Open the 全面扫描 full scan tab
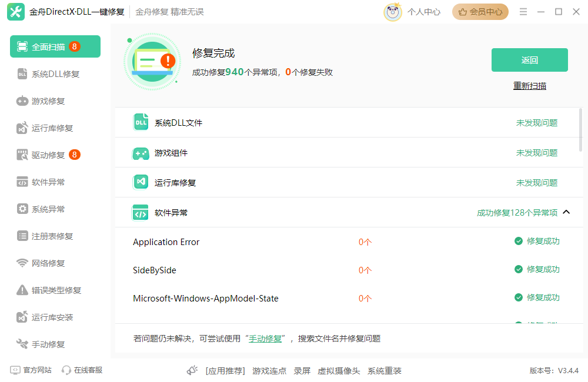The image size is (588, 382). (55, 46)
